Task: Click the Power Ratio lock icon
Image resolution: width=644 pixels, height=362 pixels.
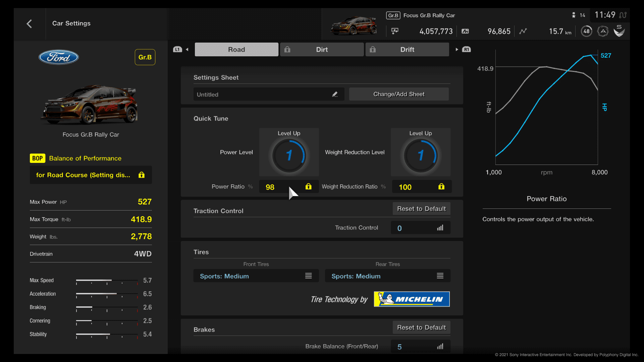Action: click(x=308, y=187)
